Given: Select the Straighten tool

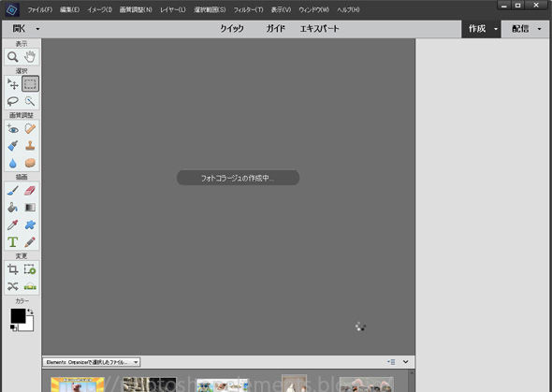Looking at the screenshot, I should (30, 286).
